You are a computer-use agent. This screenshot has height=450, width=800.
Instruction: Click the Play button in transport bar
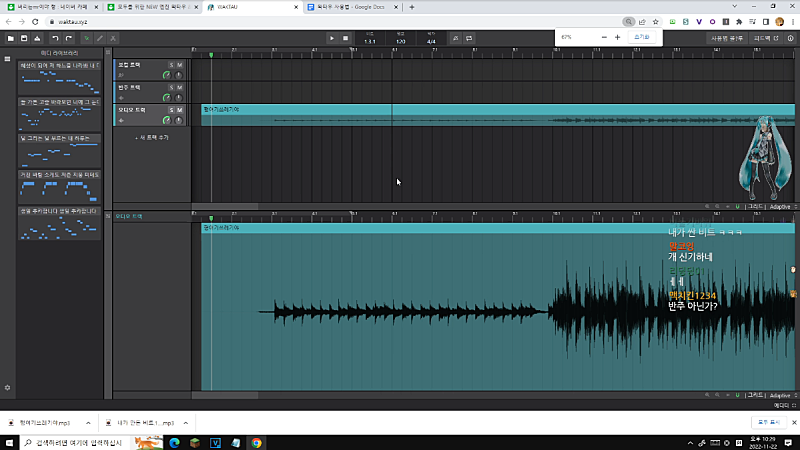(x=332, y=38)
